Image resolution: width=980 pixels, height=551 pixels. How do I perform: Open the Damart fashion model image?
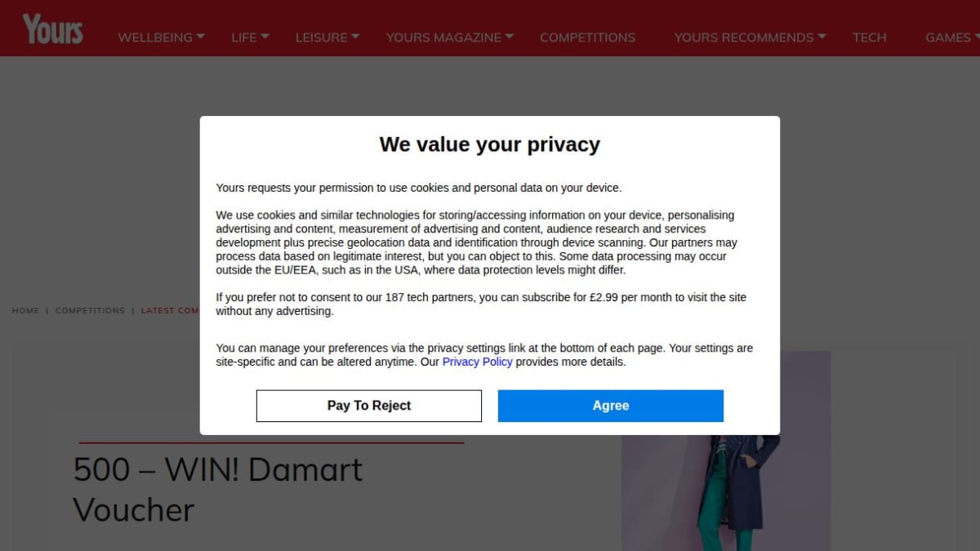(726, 451)
